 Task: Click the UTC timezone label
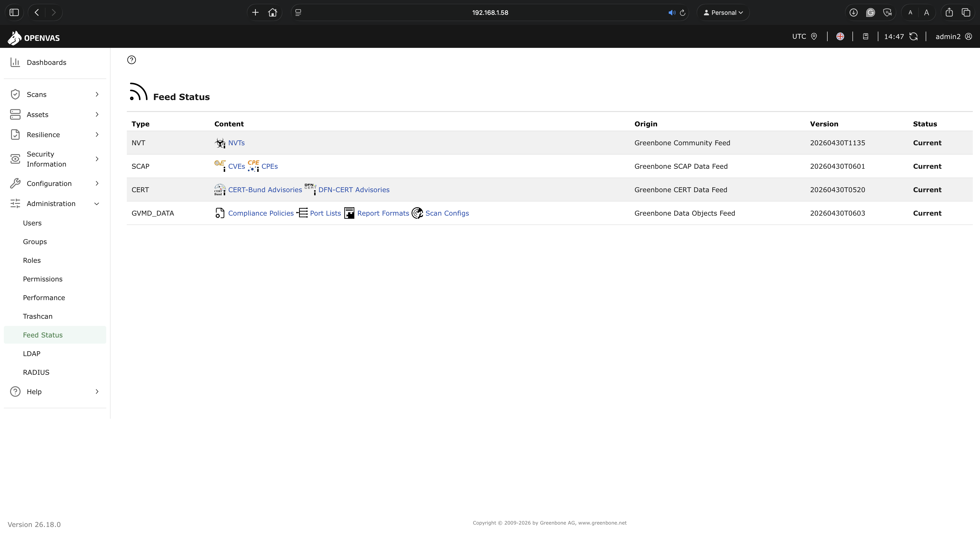pos(799,37)
